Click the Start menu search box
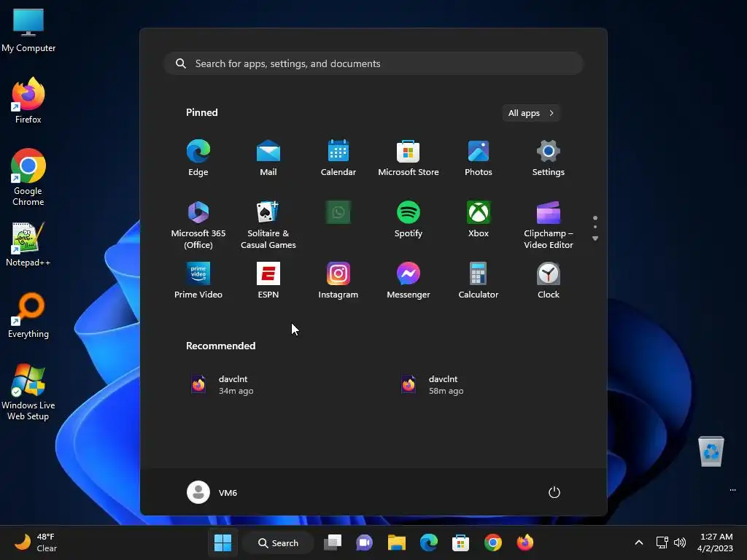Viewport: 747px width, 560px height. pos(373,63)
